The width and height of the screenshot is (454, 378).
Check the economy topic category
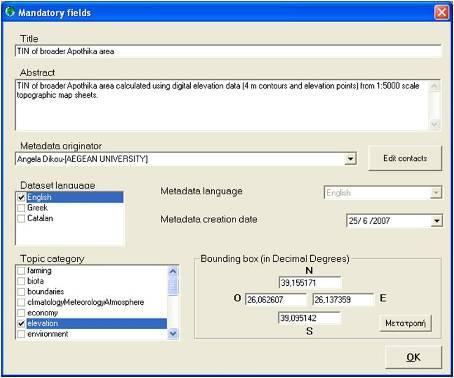click(x=21, y=313)
